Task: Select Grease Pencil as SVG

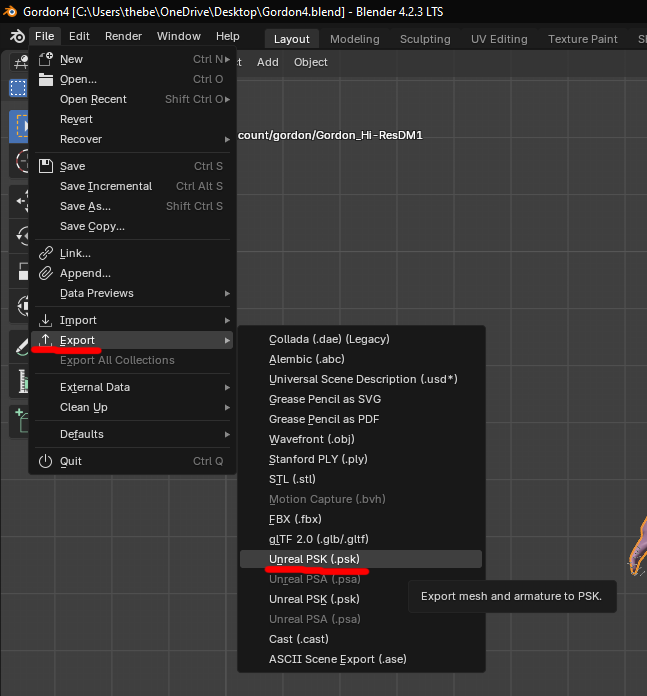Action: [361, 399]
